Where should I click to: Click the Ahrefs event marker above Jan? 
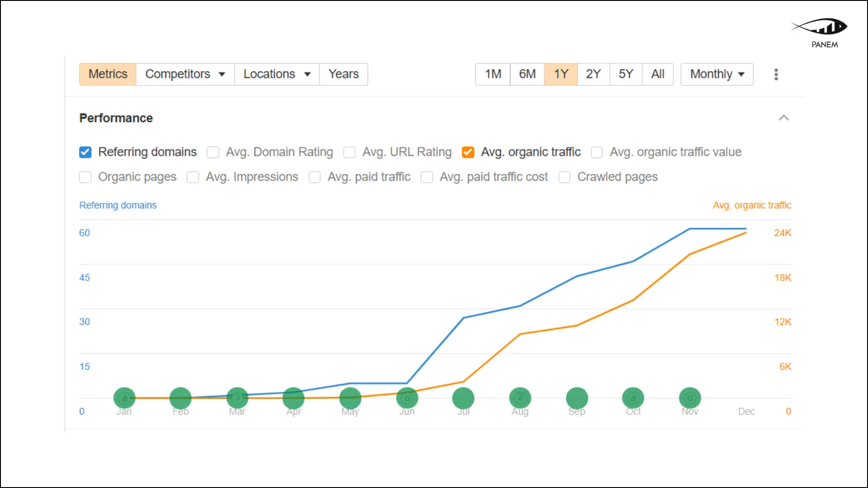pos(124,398)
